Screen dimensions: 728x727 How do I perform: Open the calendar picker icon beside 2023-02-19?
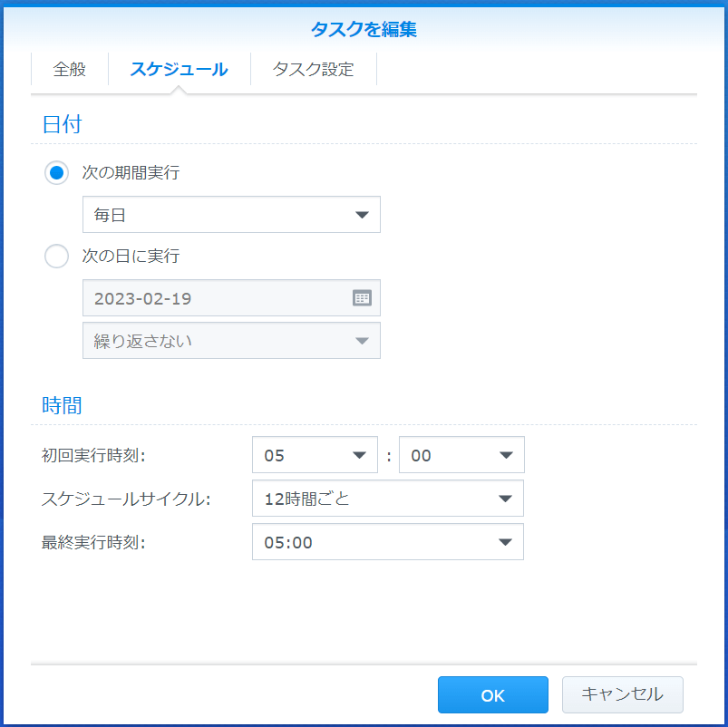tap(362, 298)
